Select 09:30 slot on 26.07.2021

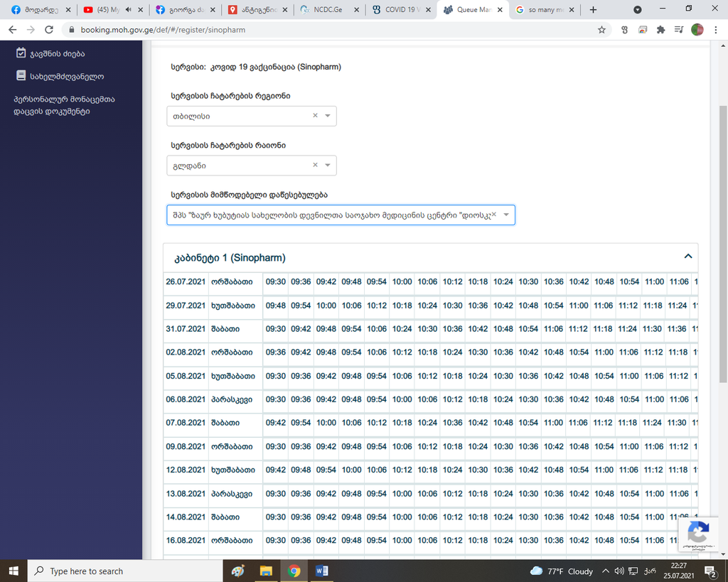(x=276, y=281)
